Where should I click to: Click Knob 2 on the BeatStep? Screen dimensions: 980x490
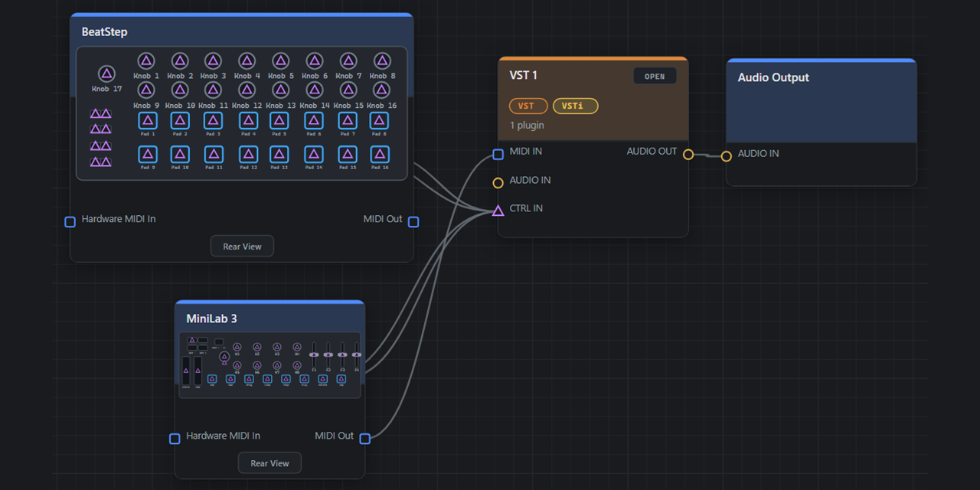tap(180, 61)
